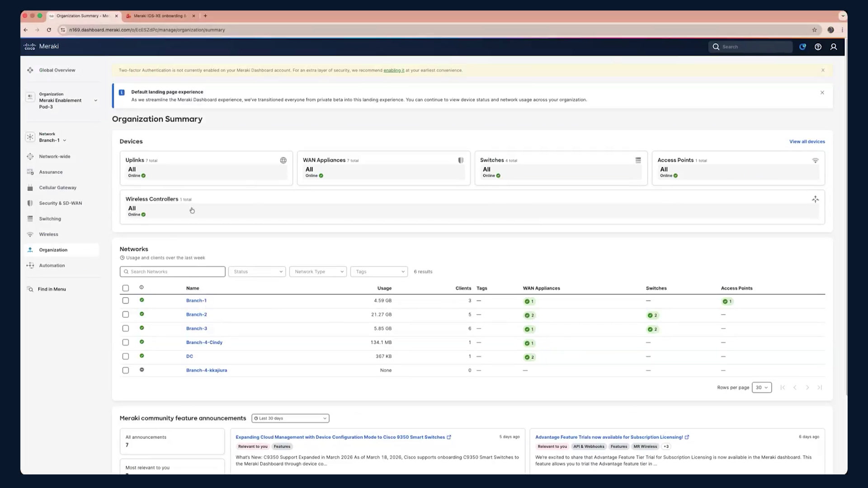Open a new browser tab
This screenshot has width=868, height=488.
click(205, 16)
